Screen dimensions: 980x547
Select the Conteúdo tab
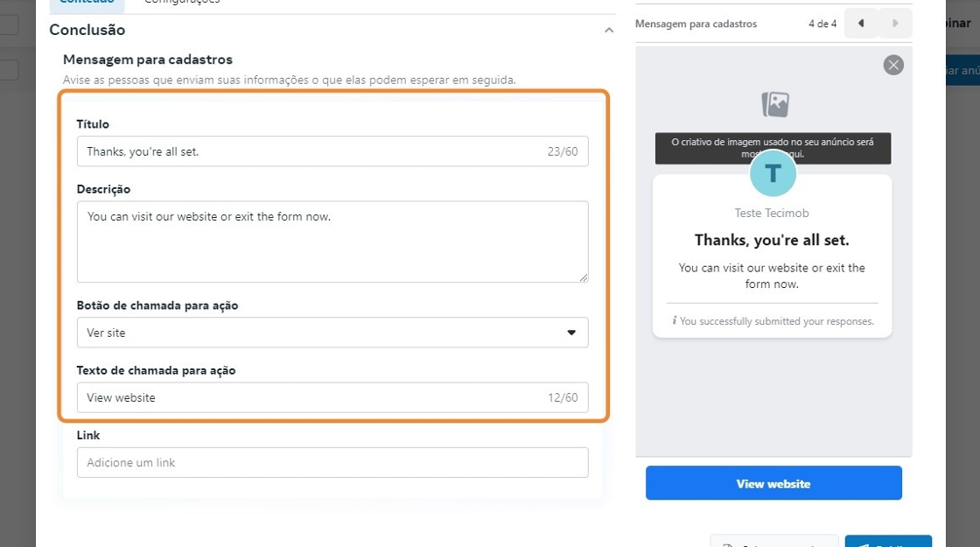(86, 3)
